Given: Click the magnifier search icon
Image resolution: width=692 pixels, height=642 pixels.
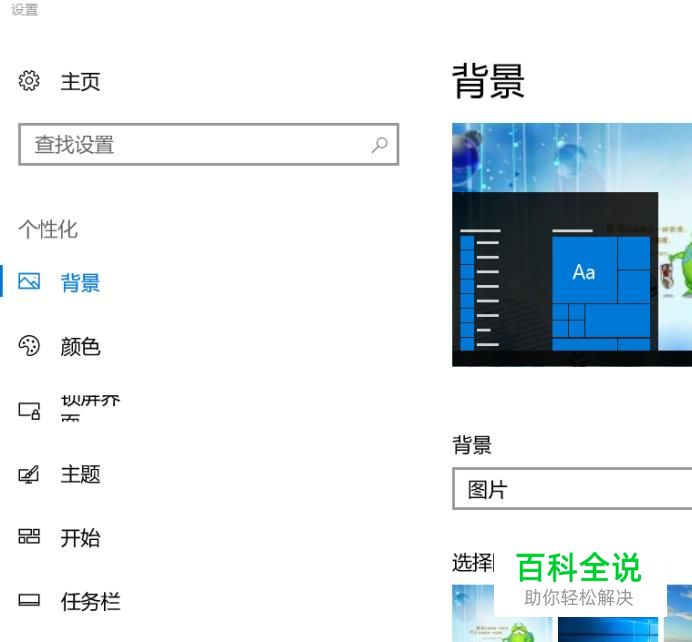Looking at the screenshot, I should 380,144.
